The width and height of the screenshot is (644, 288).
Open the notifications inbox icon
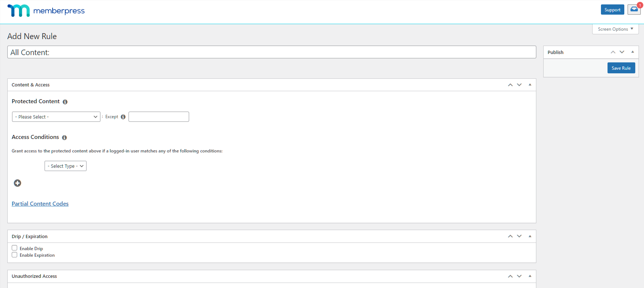(x=634, y=9)
